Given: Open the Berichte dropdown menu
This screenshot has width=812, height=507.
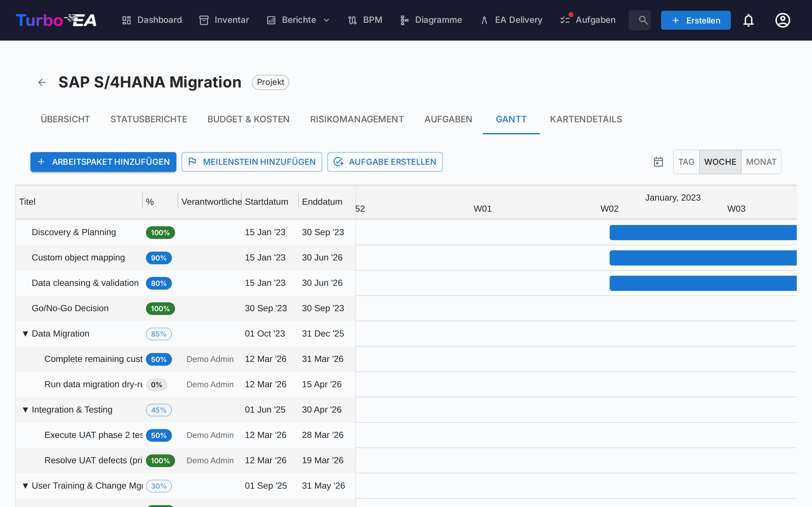Looking at the screenshot, I should [298, 20].
